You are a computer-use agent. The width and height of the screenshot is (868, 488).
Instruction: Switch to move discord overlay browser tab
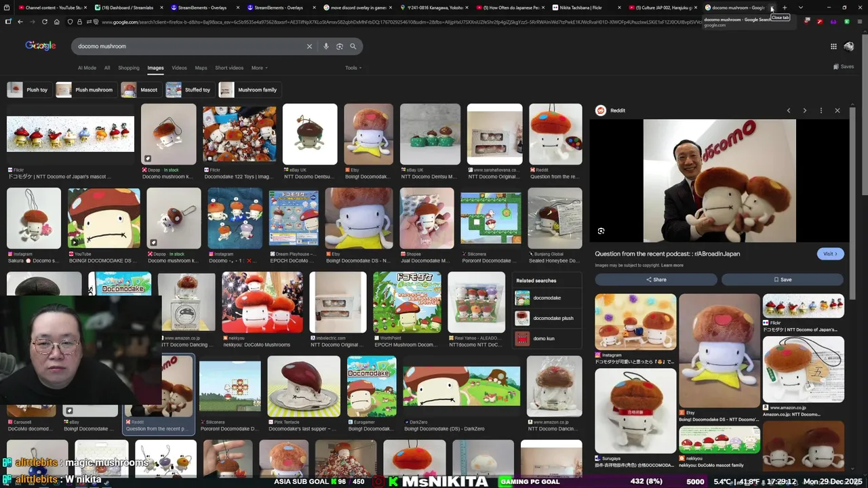tap(357, 7)
